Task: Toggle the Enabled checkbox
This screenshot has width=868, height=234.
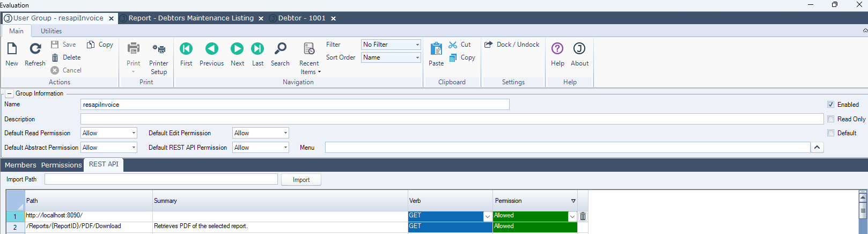Action: 830,105
